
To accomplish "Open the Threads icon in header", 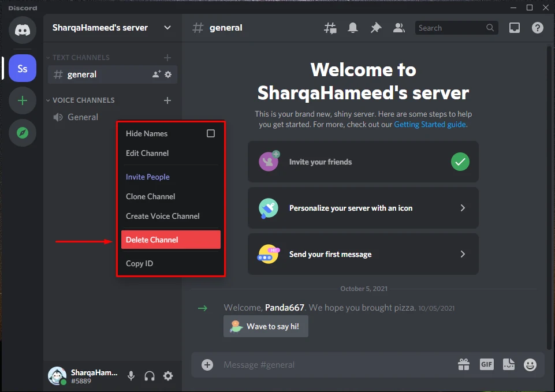I will [330, 28].
